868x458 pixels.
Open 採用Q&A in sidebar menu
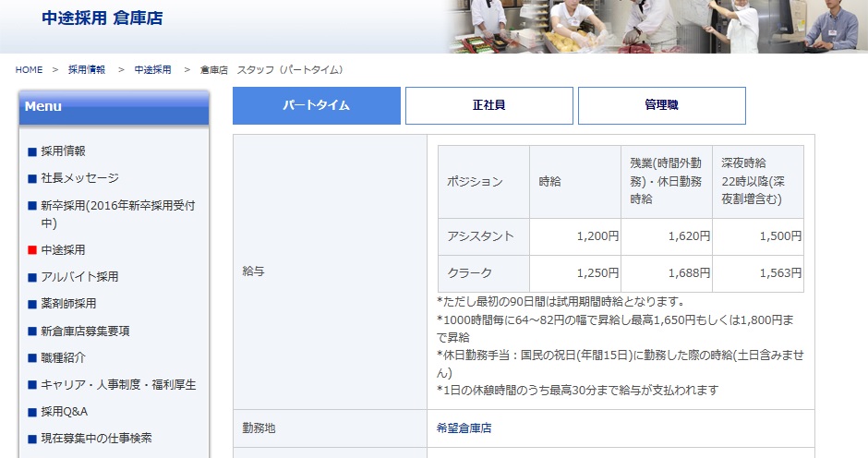pos(65,412)
